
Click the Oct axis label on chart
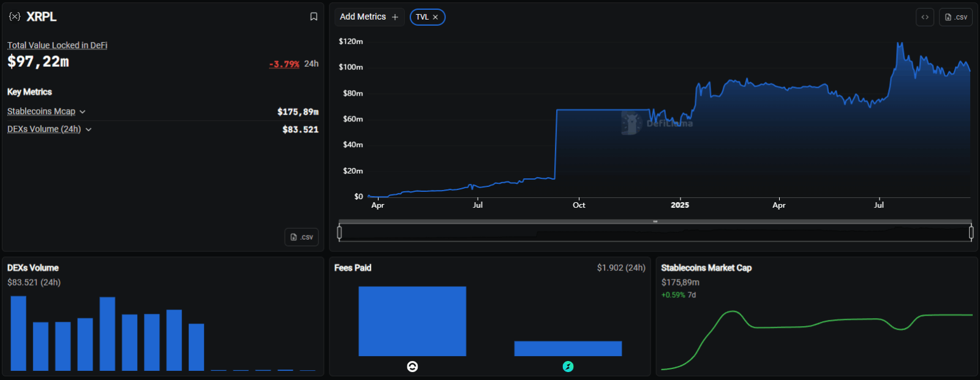[x=579, y=205]
